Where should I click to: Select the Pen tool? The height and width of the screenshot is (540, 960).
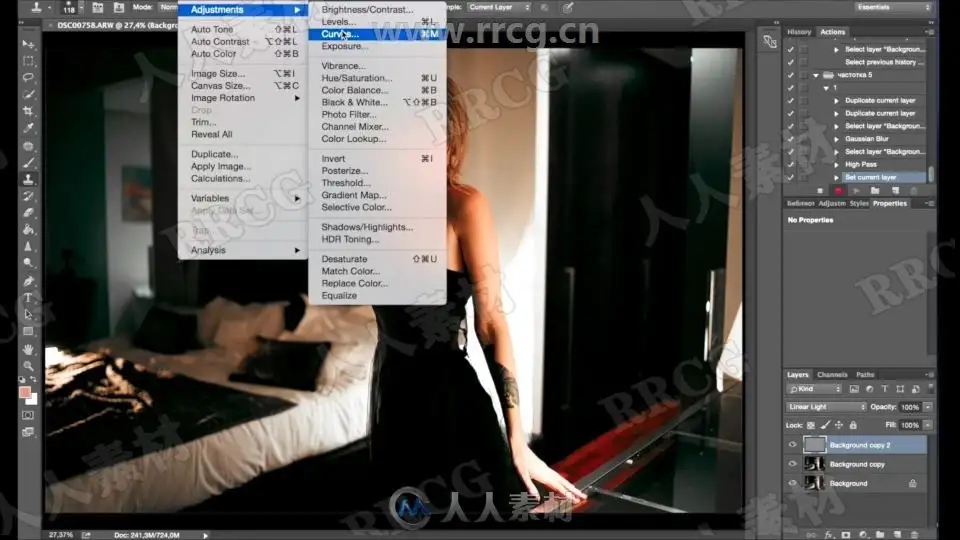tap(28, 281)
